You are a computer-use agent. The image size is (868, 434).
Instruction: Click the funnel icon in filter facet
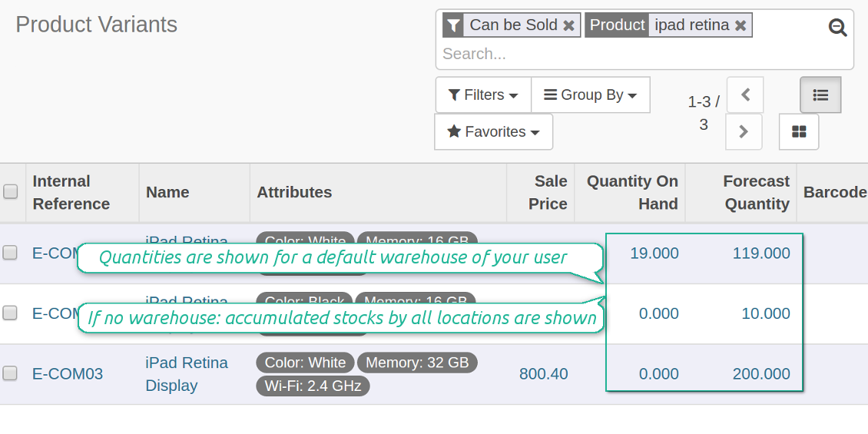(x=453, y=25)
